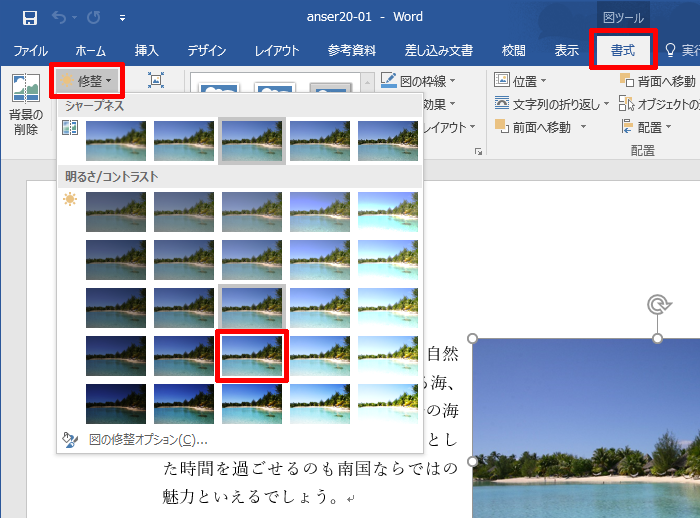Viewport: 700px width, 518px height.
Task: Select middle thumbnail in bottom contrast row
Action: coord(252,404)
